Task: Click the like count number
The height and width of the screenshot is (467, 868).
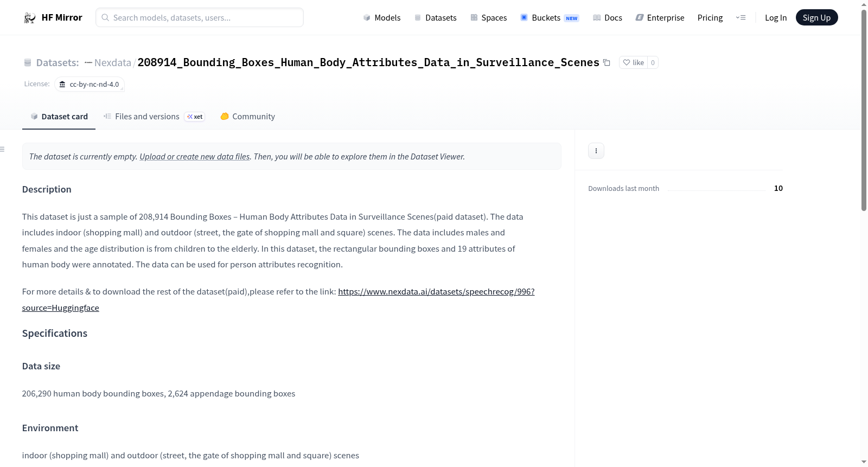Action: [653, 63]
